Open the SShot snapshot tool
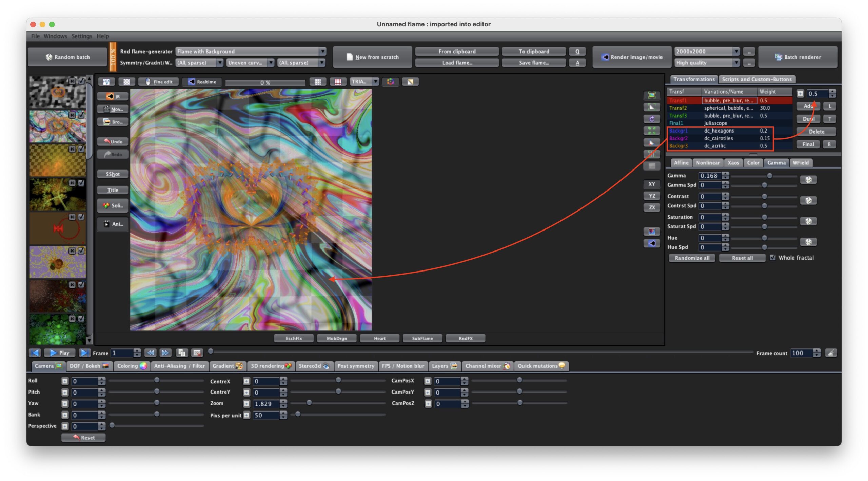This screenshot has height=481, width=868. click(113, 174)
